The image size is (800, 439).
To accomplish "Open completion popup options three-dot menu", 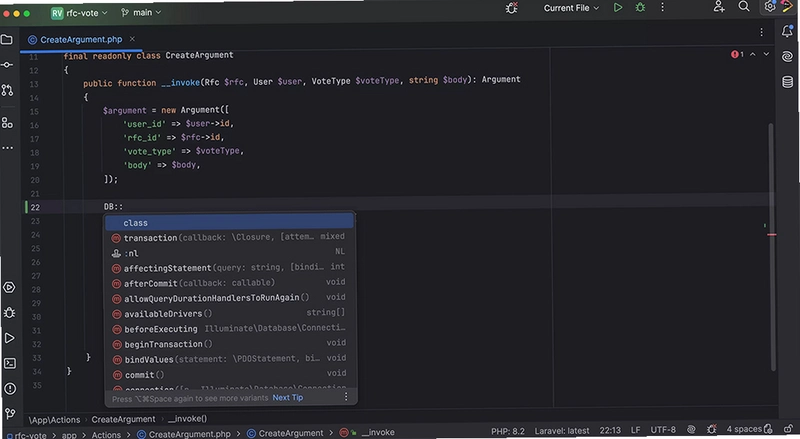I will tap(346, 397).
